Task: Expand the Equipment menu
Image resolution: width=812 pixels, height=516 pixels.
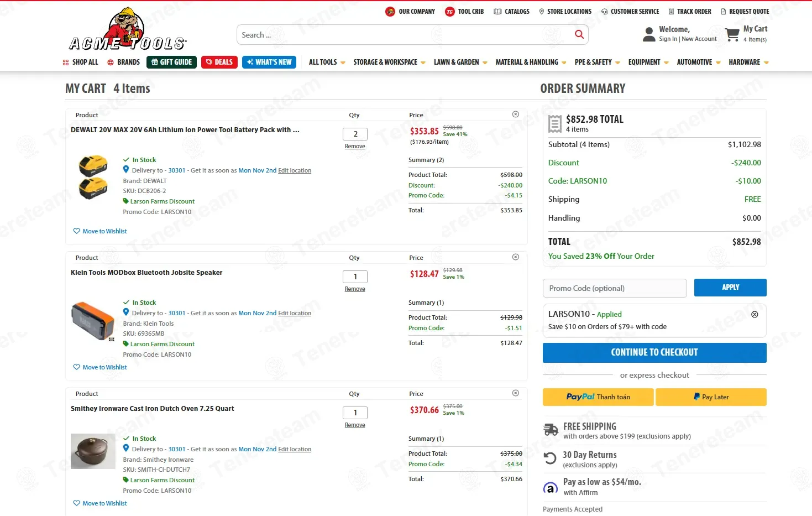Action: [x=648, y=62]
